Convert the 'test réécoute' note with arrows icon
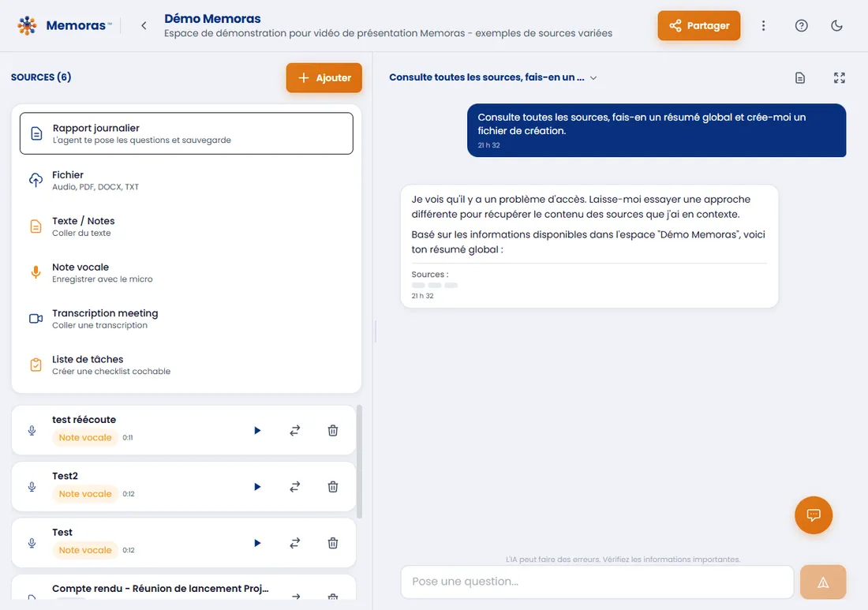868x610 pixels. (x=295, y=431)
